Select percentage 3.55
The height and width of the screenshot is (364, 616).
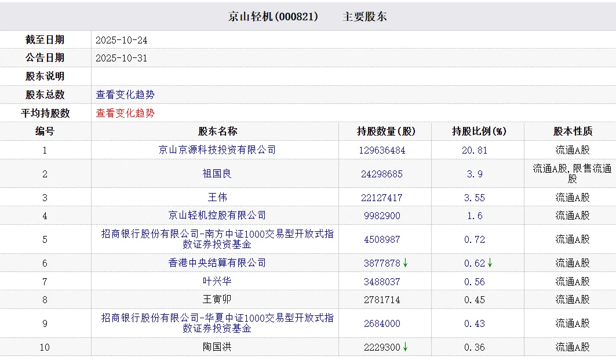pos(475,198)
